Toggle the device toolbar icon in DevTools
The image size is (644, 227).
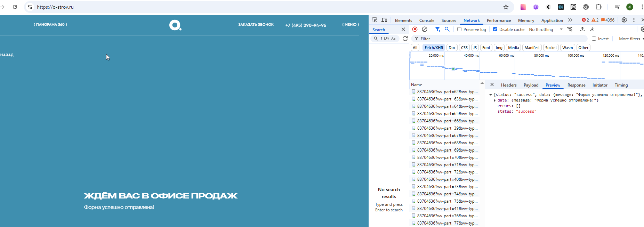(384, 20)
